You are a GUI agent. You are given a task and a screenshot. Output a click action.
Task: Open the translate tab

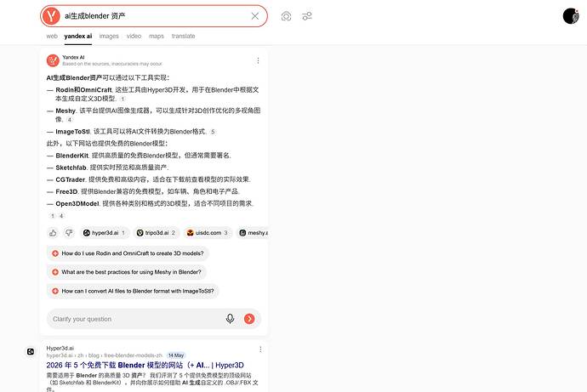coord(183,37)
